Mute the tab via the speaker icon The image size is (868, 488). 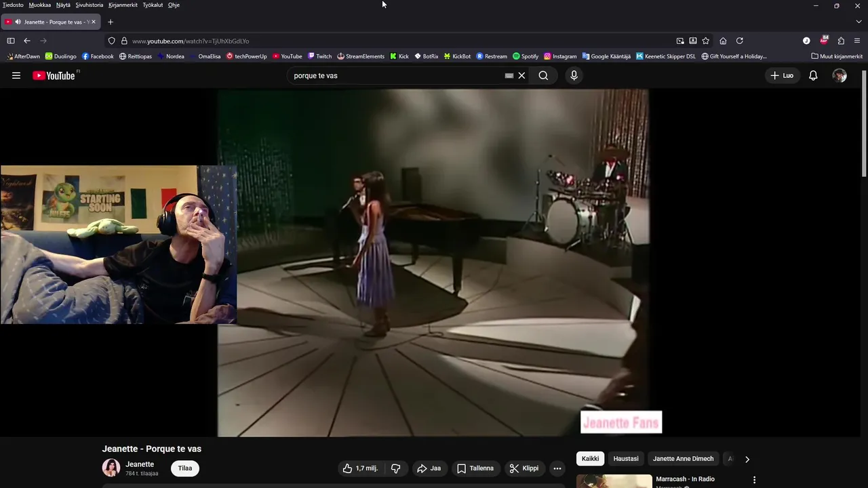point(18,22)
